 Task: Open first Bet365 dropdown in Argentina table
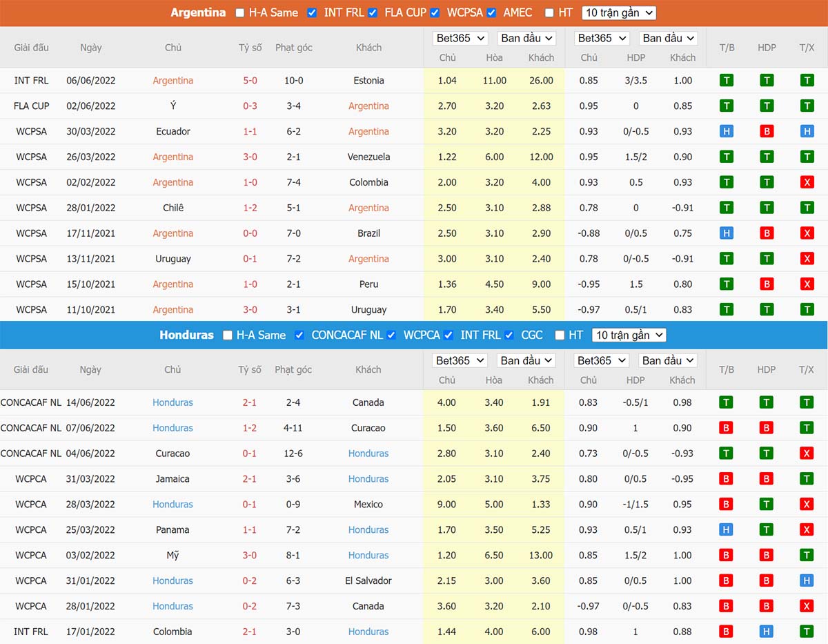click(x=460, y=39)
